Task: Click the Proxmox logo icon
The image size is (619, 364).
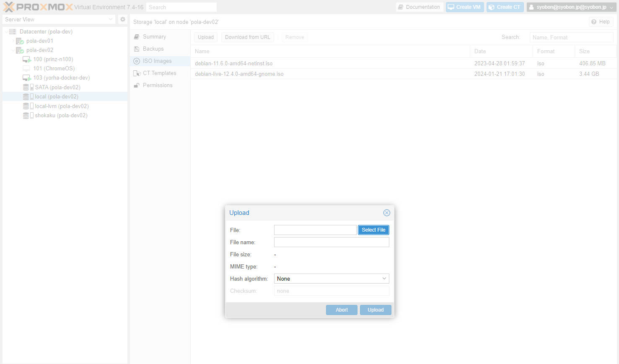Action: click(x=9, y=7)
